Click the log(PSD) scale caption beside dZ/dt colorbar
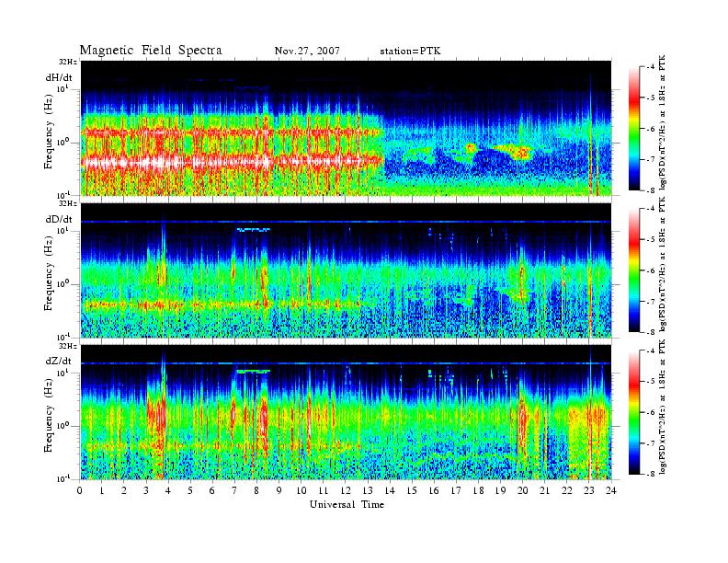This screenshot has width=728, height=563. coord(663,407)
